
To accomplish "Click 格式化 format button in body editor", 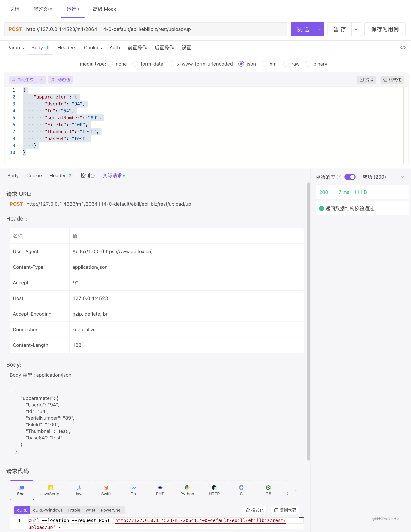I will tap(392, 80).
